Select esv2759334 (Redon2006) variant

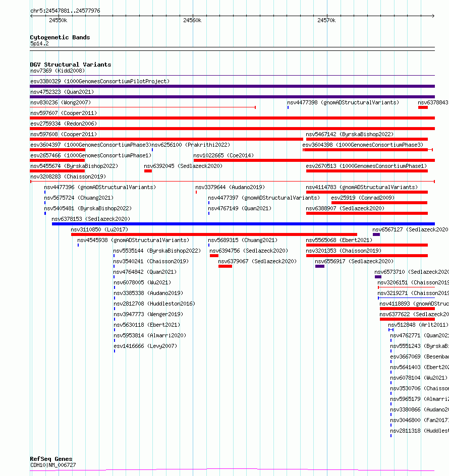point(64,124)
